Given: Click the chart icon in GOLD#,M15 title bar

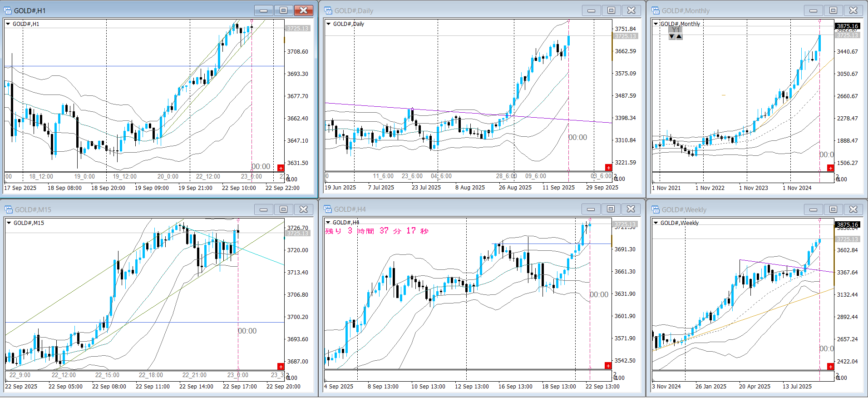Looking at the screenshot, I should (x=8, y=209).
